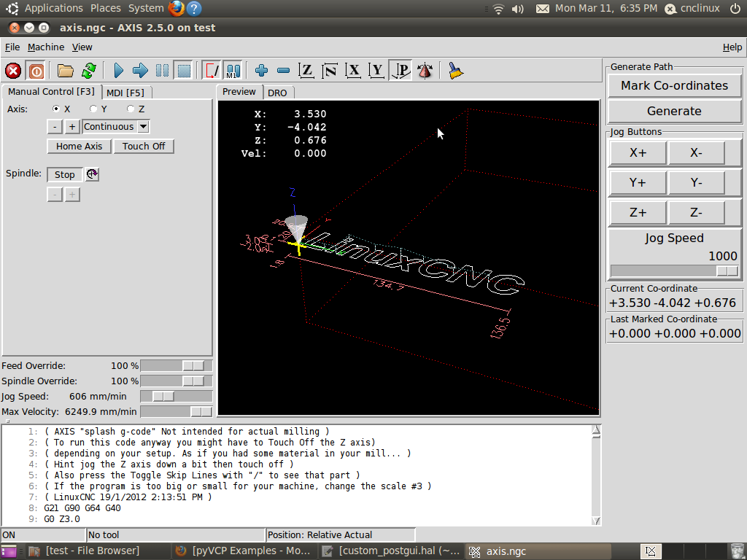The image size is (747, 560).
Task: Launch Firefox from top panel
Action: pyautogui.click(x=177, y=8)
